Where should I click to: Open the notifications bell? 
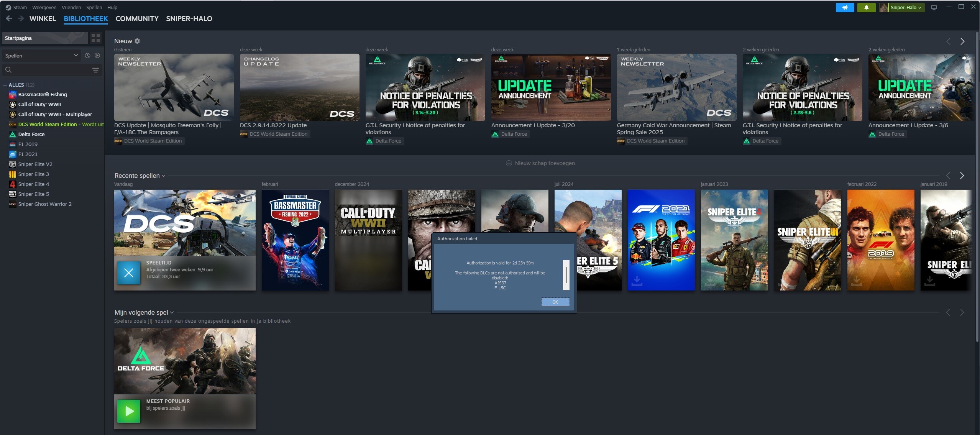click(x=866, y=7)
